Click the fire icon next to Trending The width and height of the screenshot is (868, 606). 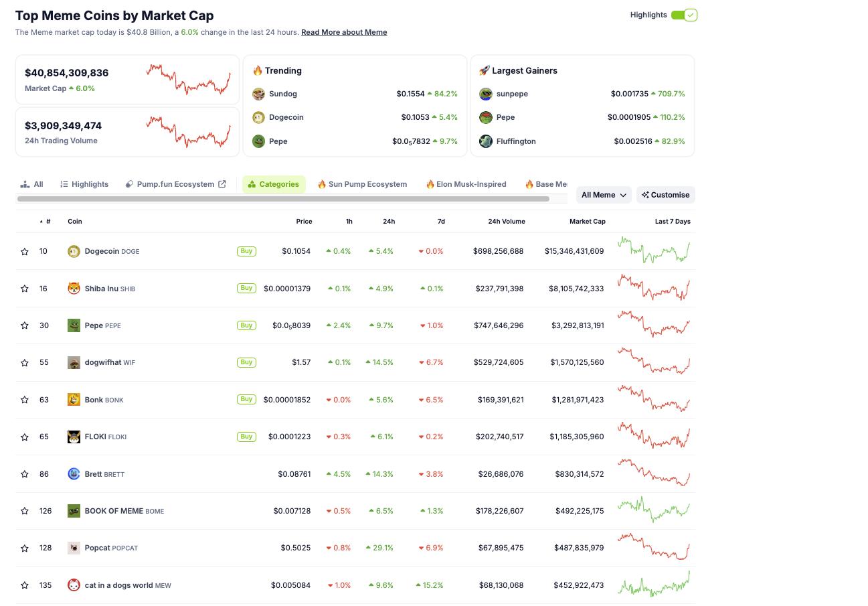tap(258, 70)
